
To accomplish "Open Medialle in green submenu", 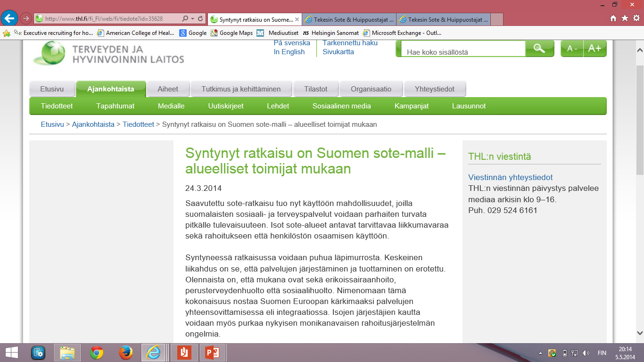I will (171, 106).
